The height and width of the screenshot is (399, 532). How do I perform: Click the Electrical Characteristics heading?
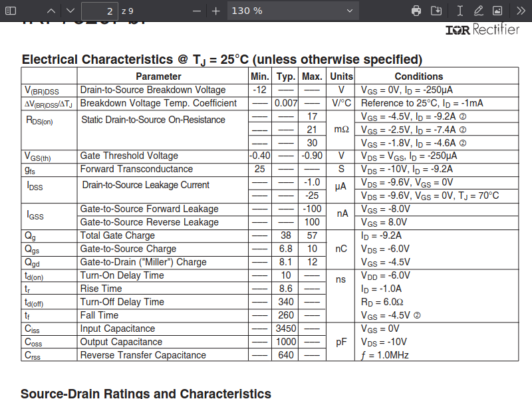coord(222,59)
